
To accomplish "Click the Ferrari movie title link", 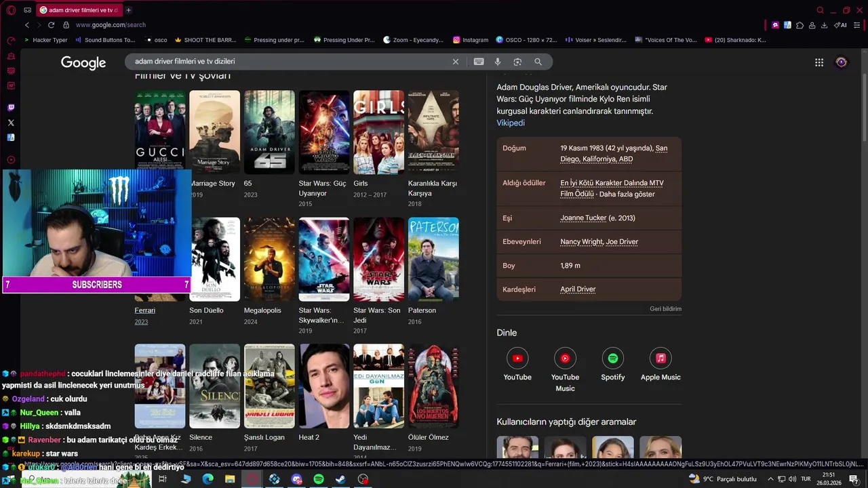I will [145, 310].
